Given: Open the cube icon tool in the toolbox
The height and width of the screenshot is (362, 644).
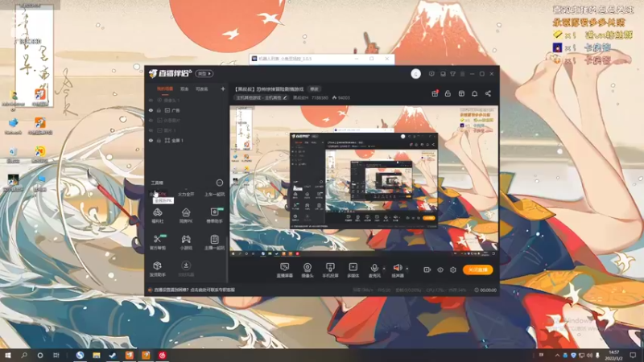Looking at the screenshot, I should pyautogui.click(x=157, y=269).
